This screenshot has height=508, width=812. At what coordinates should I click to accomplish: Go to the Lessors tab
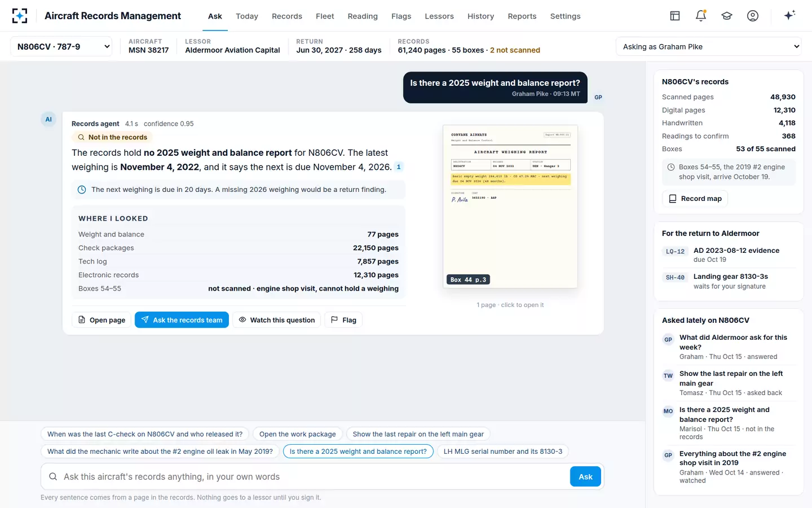[x=439, y=16]
